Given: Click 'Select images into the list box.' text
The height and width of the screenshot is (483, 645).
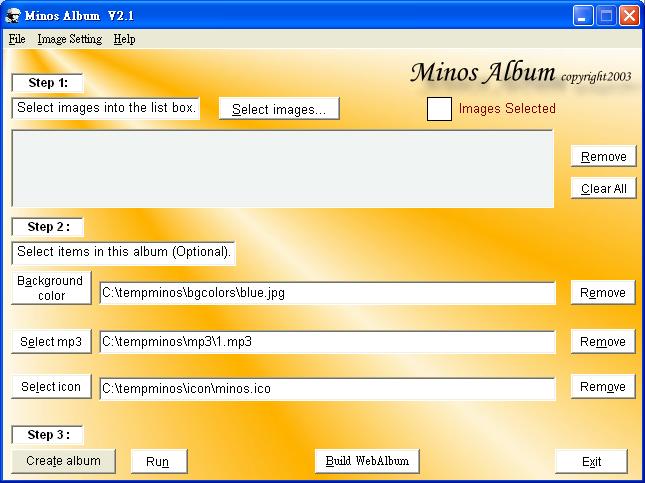Looking at the screenshot, I should pos(106,108).
